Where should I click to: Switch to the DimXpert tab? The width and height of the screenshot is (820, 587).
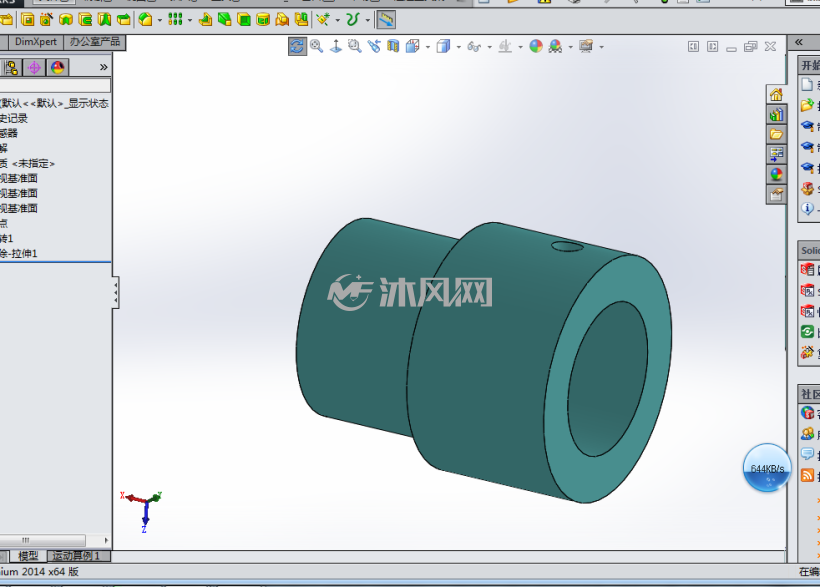(36, 42)
